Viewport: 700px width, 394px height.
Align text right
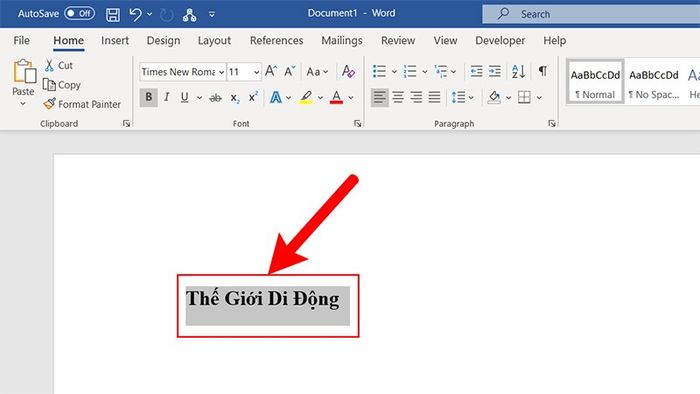[x=416, y=97]
